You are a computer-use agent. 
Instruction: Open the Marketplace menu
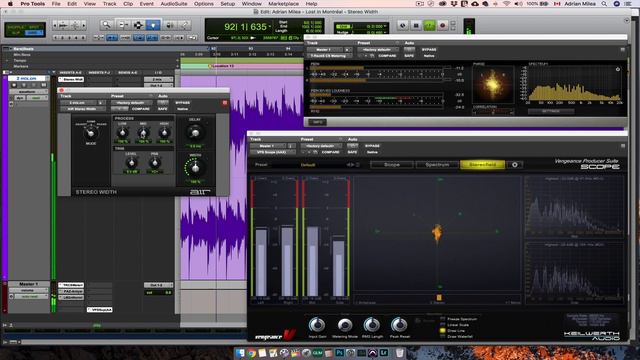coord(284,4)
